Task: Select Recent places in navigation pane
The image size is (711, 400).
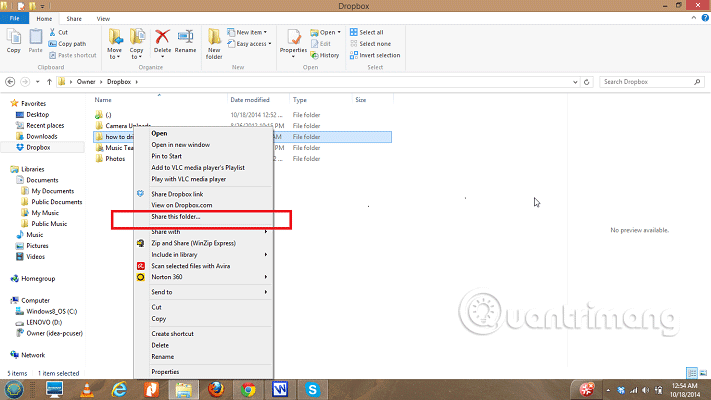Action: (45, 126)
